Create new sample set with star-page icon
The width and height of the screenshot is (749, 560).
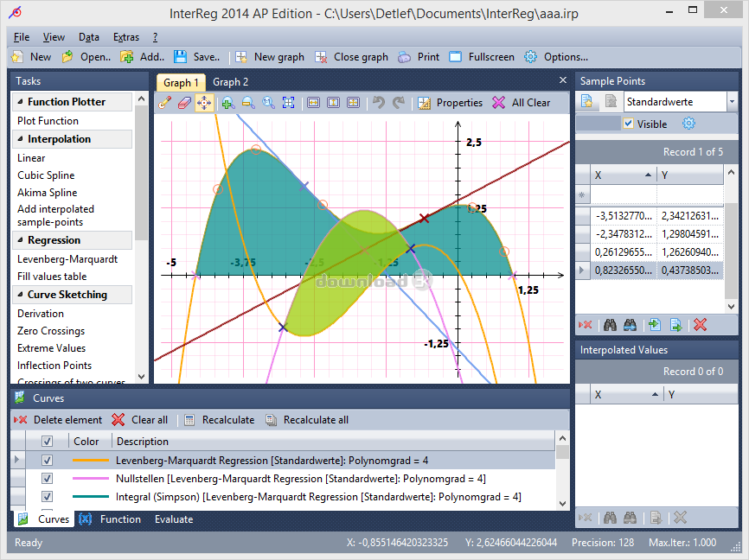click(x=587, y=101)
